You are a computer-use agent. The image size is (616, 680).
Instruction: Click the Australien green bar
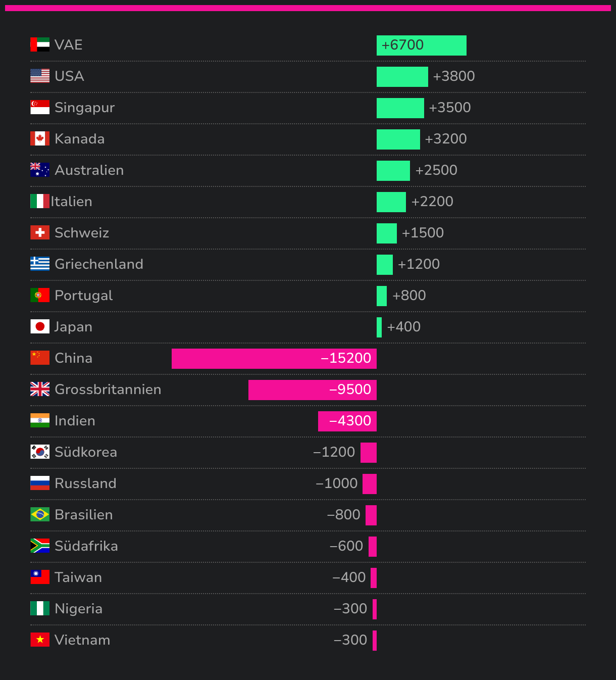coord(393,171)
